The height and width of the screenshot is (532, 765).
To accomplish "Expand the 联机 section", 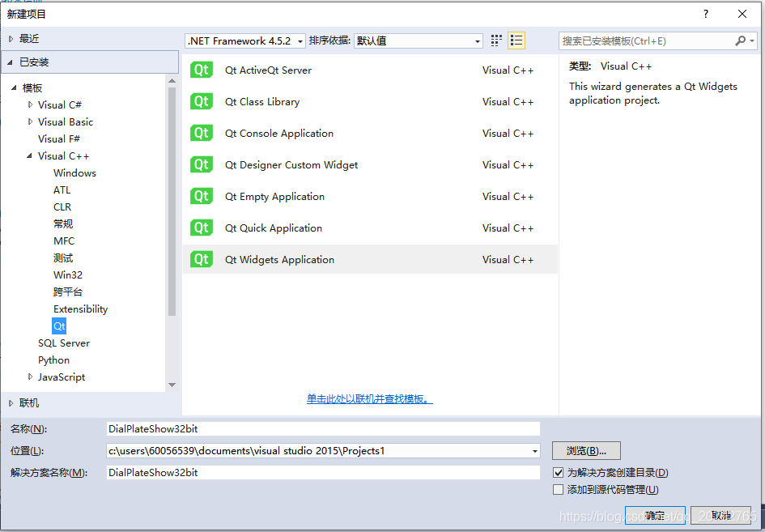I will (x=11, y=403).
